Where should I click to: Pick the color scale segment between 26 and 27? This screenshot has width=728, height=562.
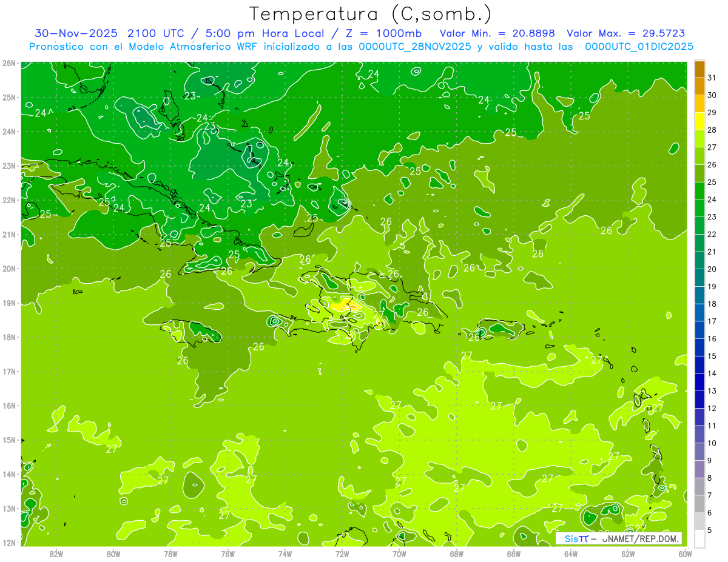(699, 156)
